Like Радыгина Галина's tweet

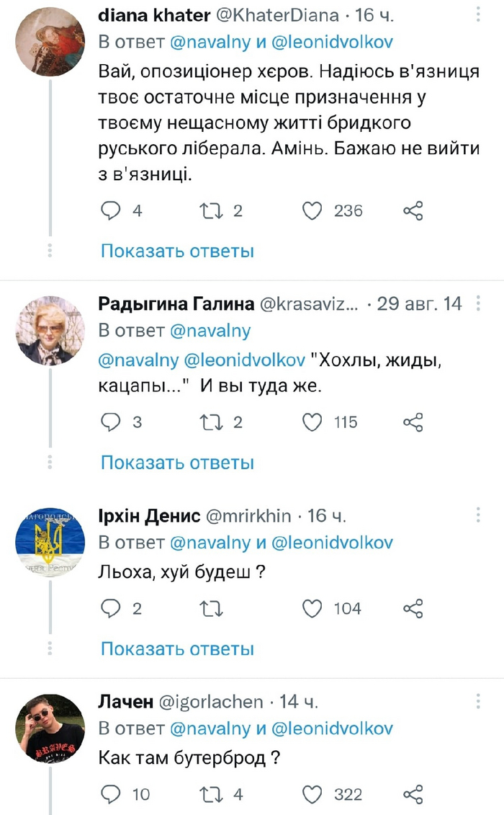point(311,422)
